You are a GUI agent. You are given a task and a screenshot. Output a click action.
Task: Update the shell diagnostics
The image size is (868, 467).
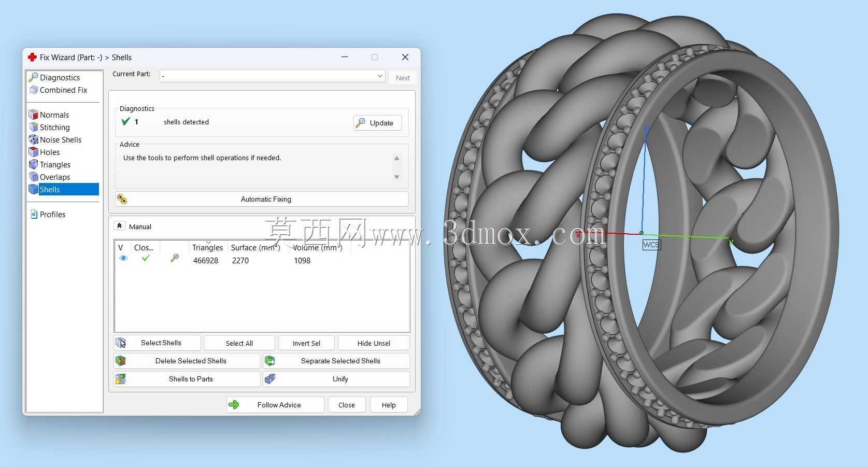[x=377, y=123]
